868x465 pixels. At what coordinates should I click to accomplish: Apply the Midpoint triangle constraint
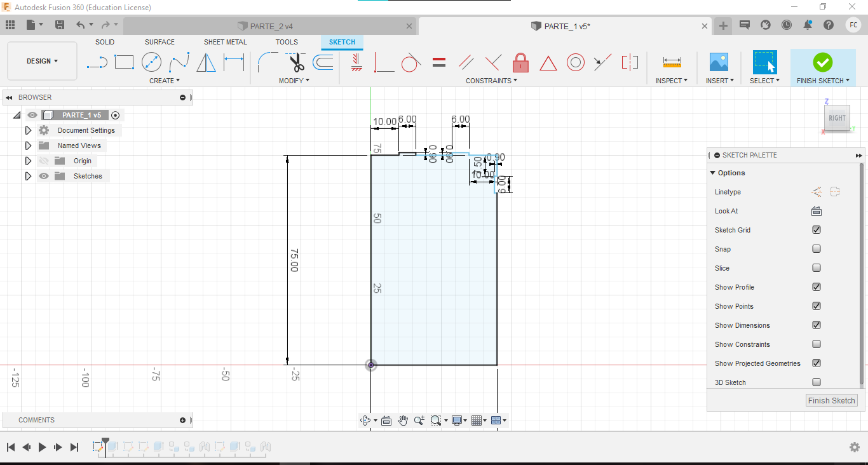[x=548, y=62]
